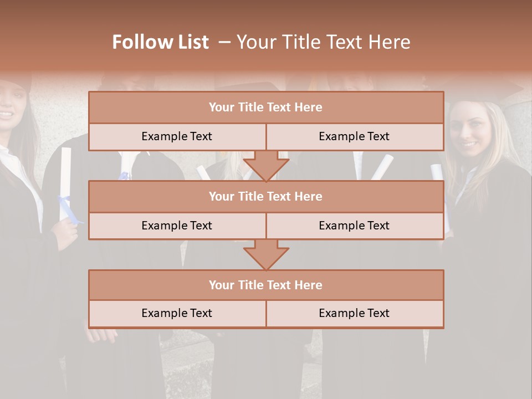Click the right Example Text cell in the first block
Image resolution: width=532 pixels, height=399 pixels.
(x=355, y=137)
